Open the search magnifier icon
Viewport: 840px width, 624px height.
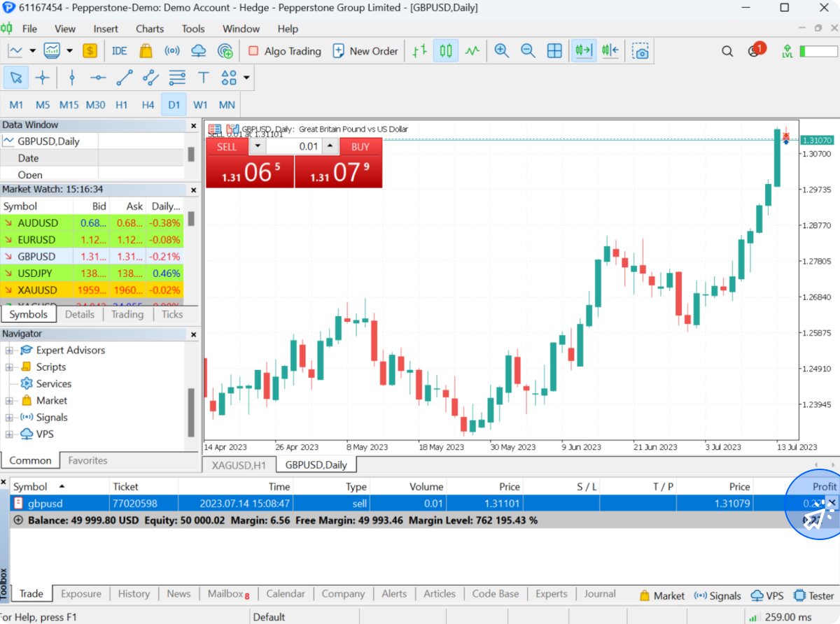tap(727, 51)
